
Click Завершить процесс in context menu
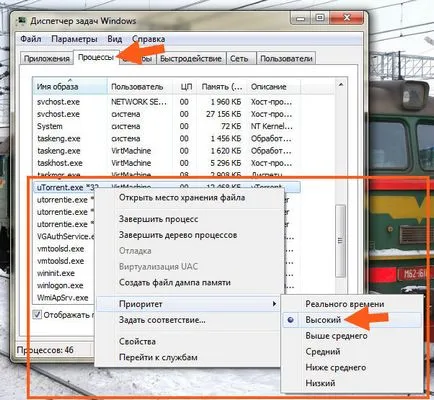(158, 219)
